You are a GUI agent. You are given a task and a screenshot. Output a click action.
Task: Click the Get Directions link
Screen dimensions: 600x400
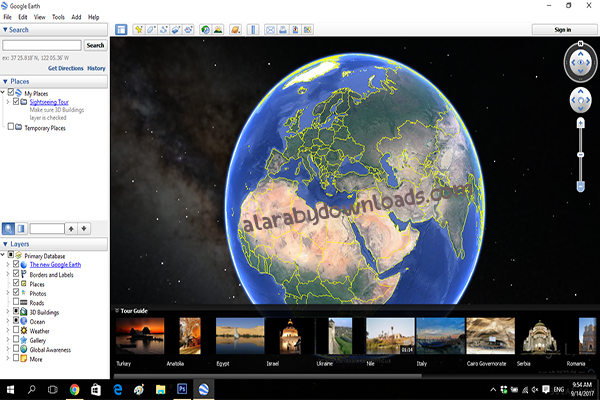point(65,68)
